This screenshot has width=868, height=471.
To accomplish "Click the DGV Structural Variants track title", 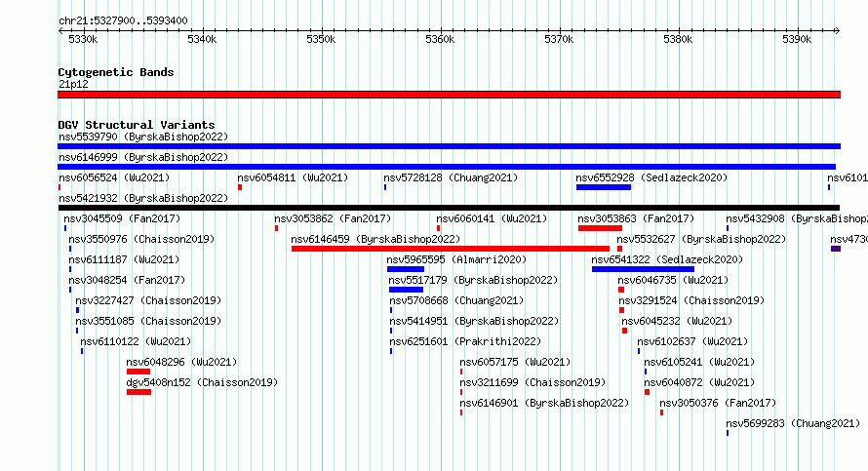I will pos(137,125).
